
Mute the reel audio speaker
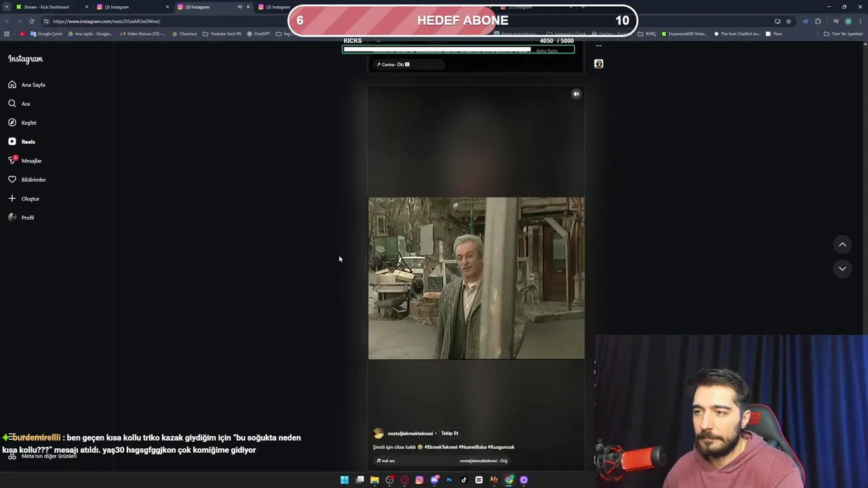coord(576,94)
